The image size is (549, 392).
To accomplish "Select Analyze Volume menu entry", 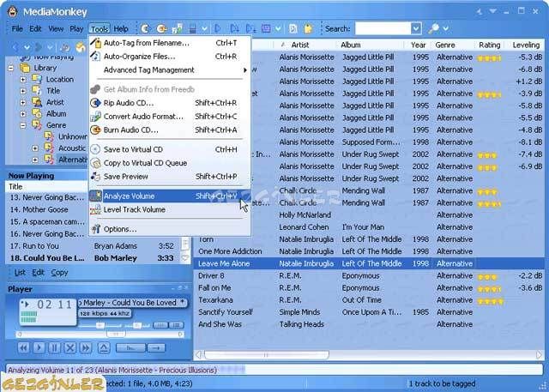I will click(170, 196).
